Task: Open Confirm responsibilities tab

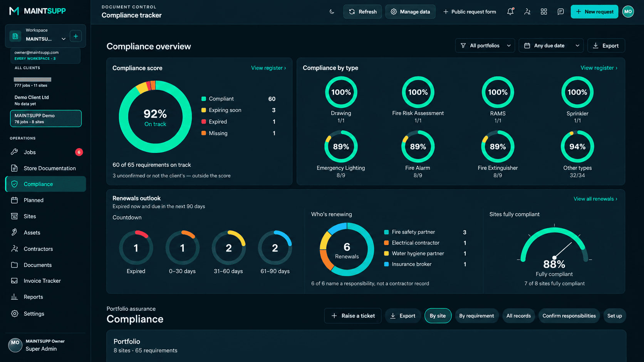Action: point(569,316)
